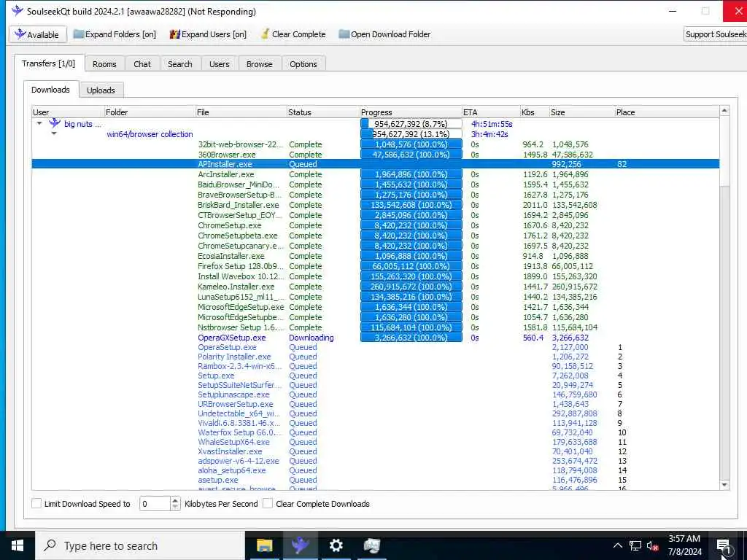Switch to the Chat tab
The image size is (747, 560).
click(142, 64)
